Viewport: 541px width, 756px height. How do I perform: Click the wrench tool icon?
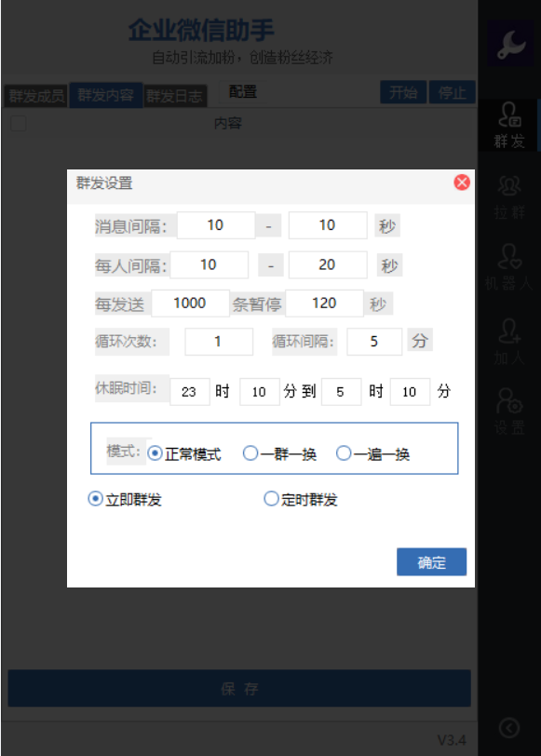pos(510,44)
